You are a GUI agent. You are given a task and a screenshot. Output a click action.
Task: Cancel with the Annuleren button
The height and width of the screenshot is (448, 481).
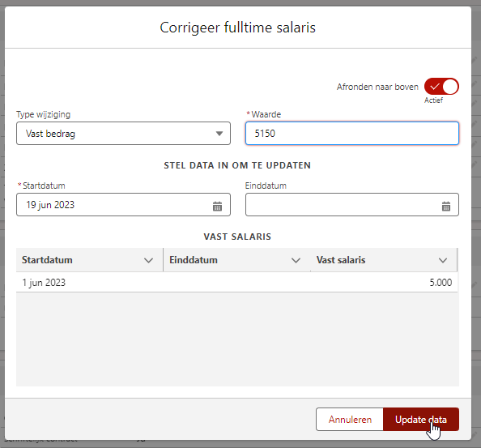(x=350, y=419)
